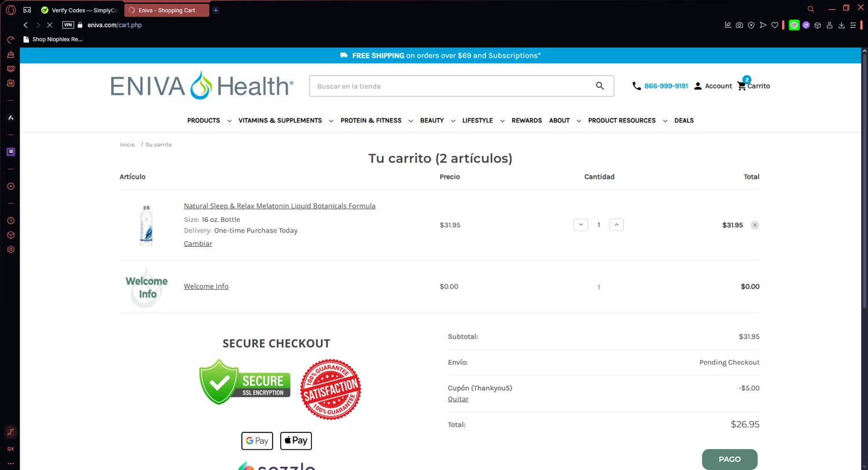Image resolution: width=868 pixels, height=470 pixels.
Task: Search tabs with magnifier in title bar
Action: click(811, 9)
